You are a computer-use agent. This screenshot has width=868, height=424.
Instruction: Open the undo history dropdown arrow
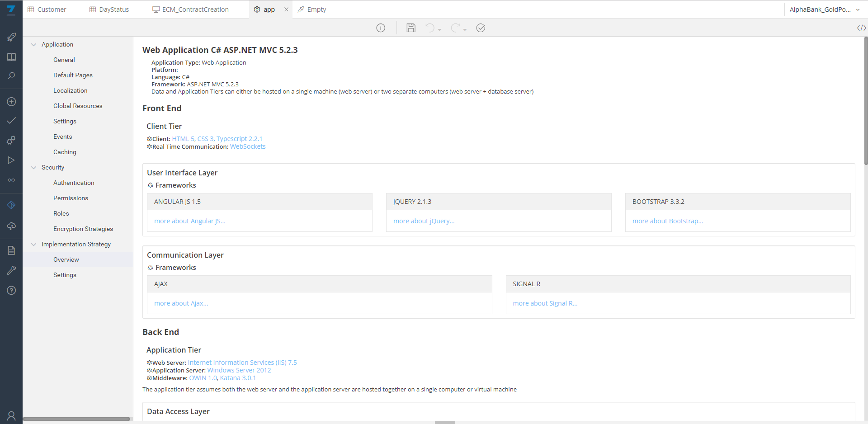pyautogui.click(x=439, y=30)
